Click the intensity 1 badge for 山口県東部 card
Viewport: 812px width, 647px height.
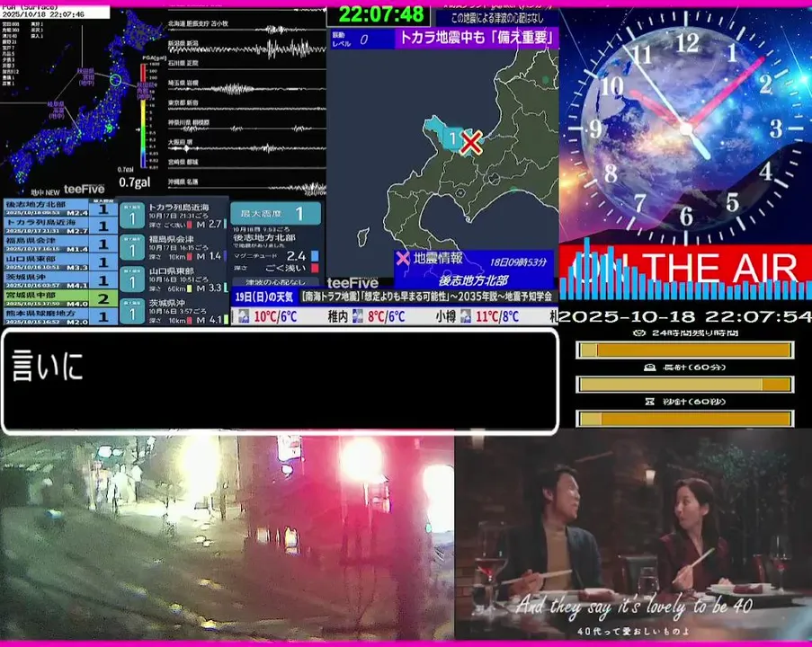(x=132, y=279)
